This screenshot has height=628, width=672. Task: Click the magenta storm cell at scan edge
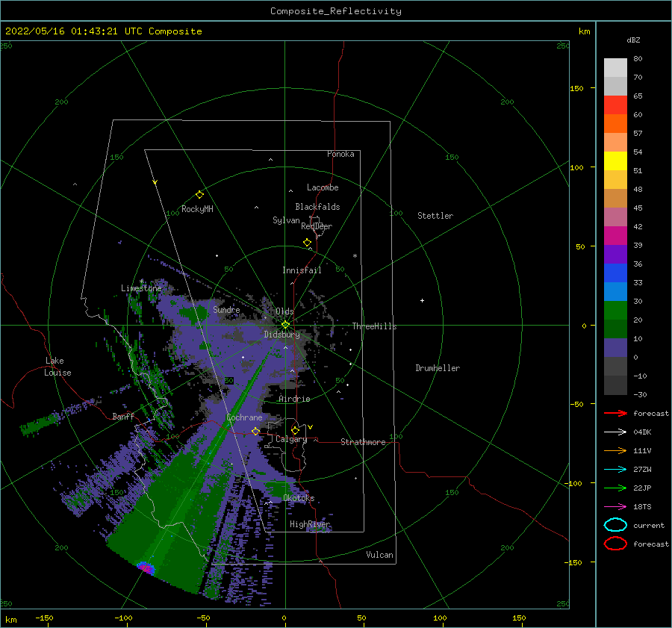coord(146,568)
